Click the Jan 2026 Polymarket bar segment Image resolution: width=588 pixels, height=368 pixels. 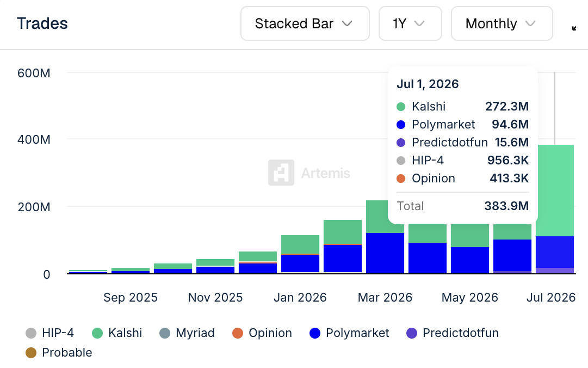[x=300, y=263]
